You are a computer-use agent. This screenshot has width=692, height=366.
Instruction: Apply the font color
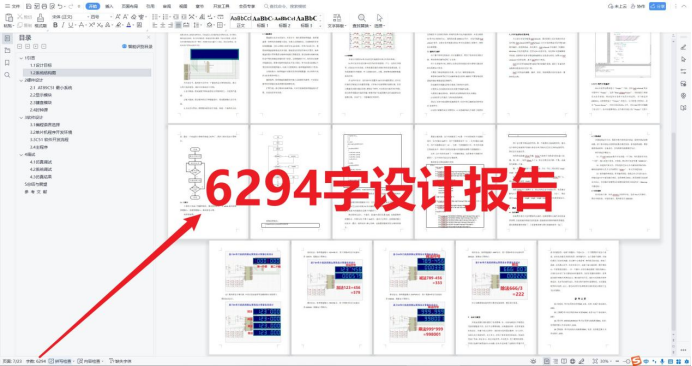(128, 25)
